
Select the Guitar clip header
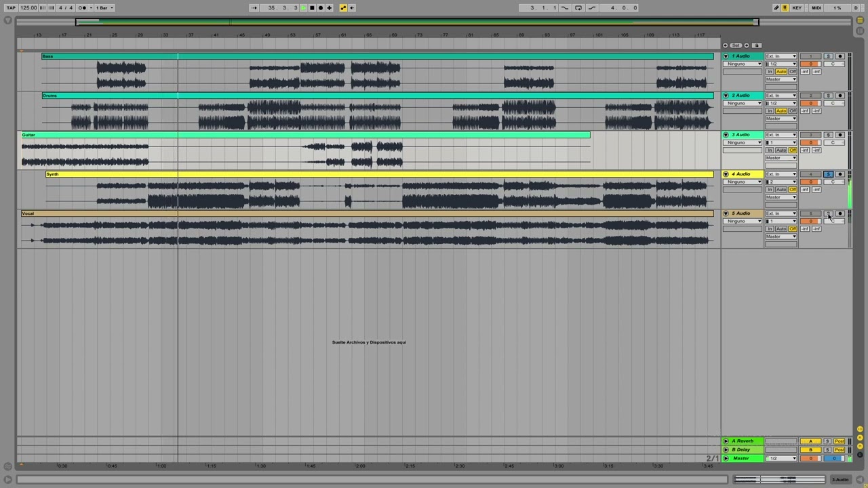click(x=305, y=135)
